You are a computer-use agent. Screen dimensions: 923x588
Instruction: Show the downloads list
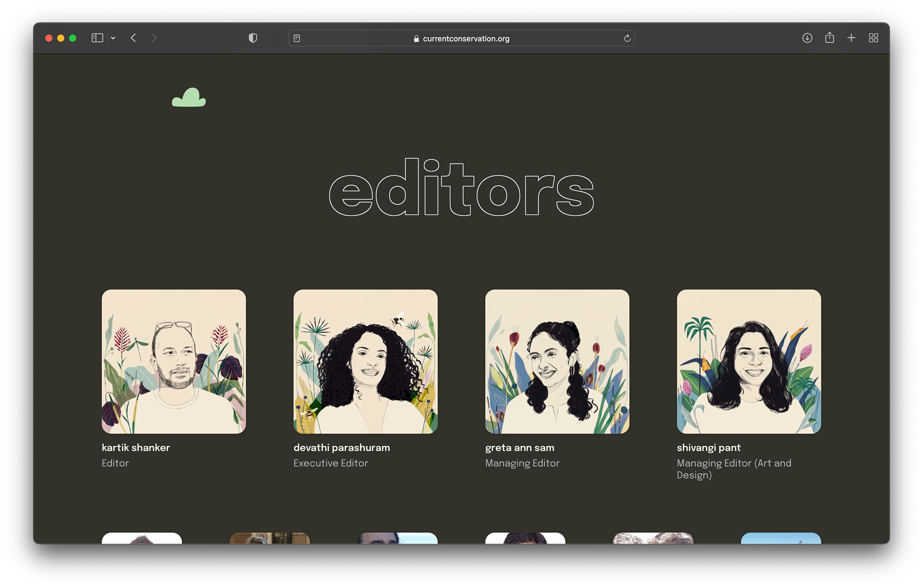[x=807, y=38]
